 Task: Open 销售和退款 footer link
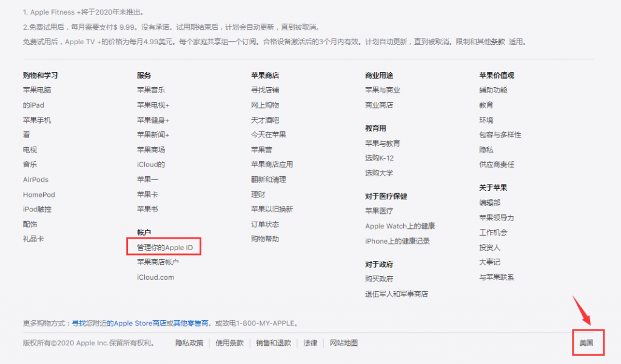(x=274, y=343)
